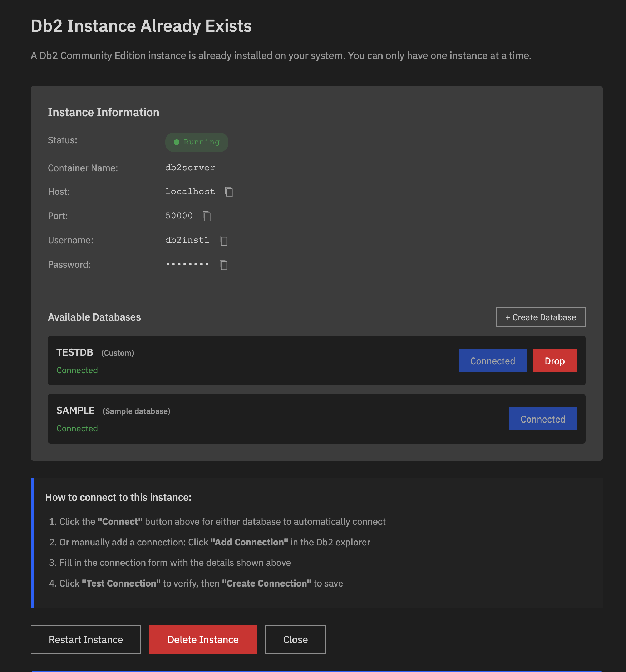Click the Connected status text under TESTDB
626x672 pixels.
point(77,370)
